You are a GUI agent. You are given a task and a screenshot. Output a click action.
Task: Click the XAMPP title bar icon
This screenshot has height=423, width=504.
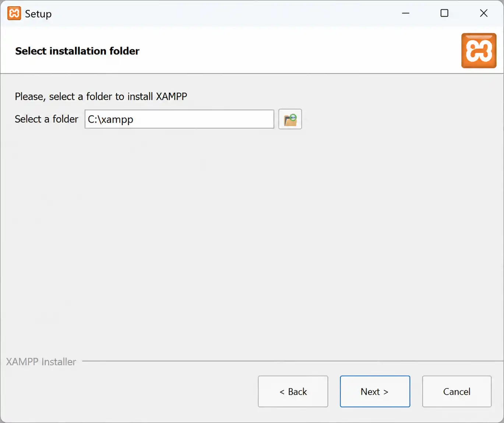[x=14, y=14]
